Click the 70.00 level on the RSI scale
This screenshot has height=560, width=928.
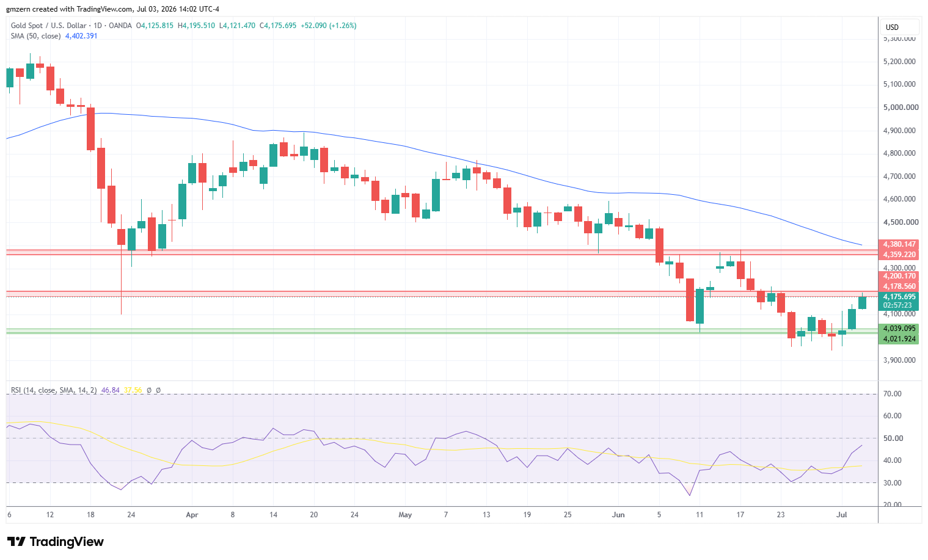coord(893,394)
